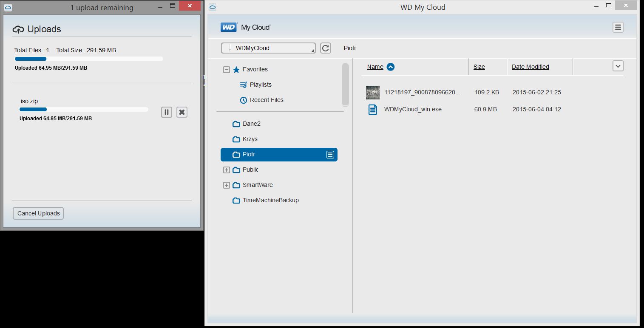644x328 pixels.
Task: Click the 11218197 image thumbnail
Action: point(373,92)
